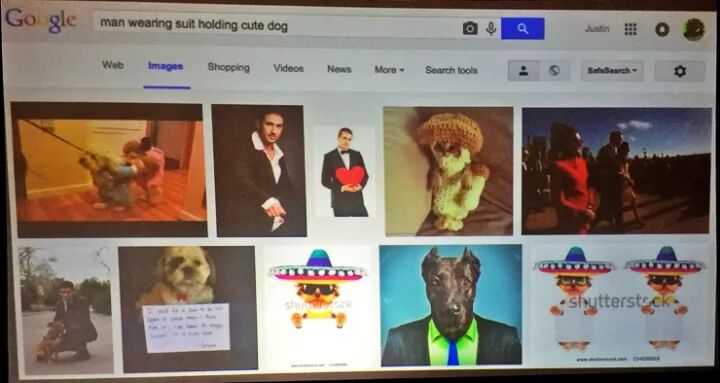Toggle personal results person icon

tap(523, 71)
